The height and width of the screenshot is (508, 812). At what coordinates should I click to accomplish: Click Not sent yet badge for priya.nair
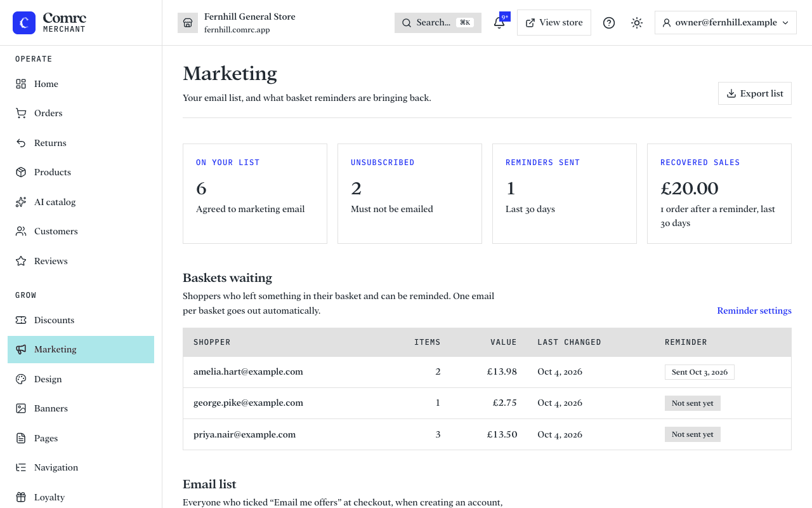(693, 434)
